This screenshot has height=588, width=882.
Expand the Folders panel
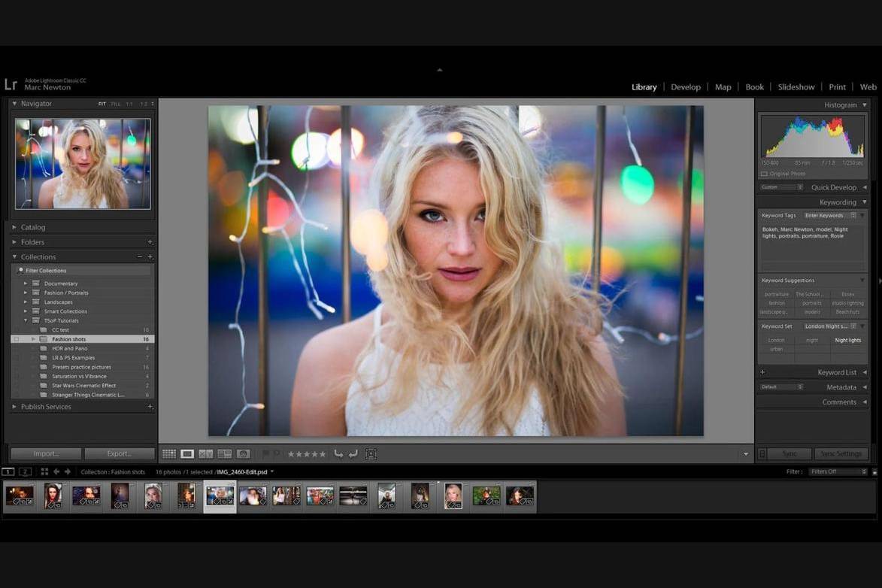point(14,242)
